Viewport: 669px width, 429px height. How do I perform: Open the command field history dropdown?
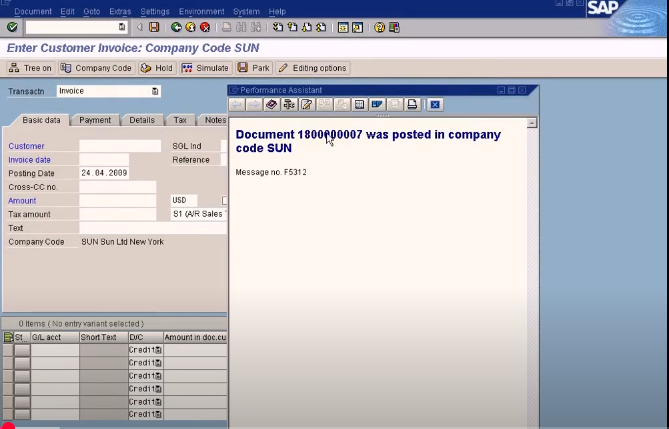tap(122, 27)
